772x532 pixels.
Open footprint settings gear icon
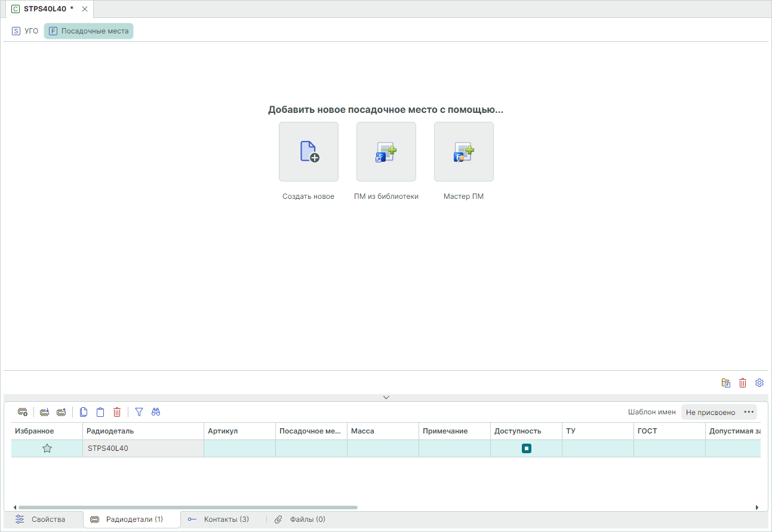[759, 383]
